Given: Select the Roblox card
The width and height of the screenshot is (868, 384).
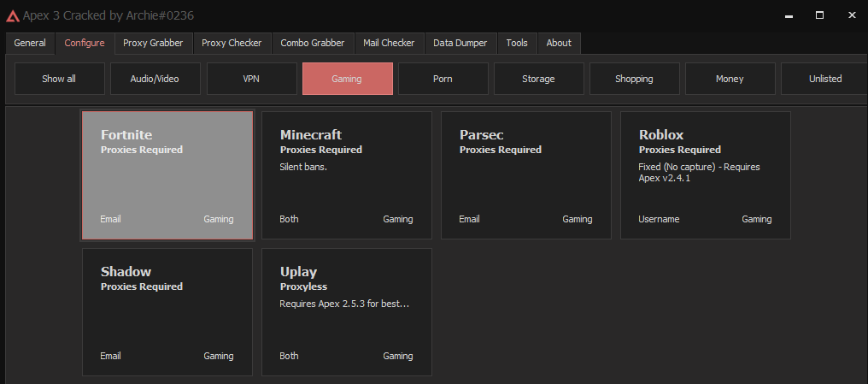Looking at the screenshot, I should click(x=706, y=175).
